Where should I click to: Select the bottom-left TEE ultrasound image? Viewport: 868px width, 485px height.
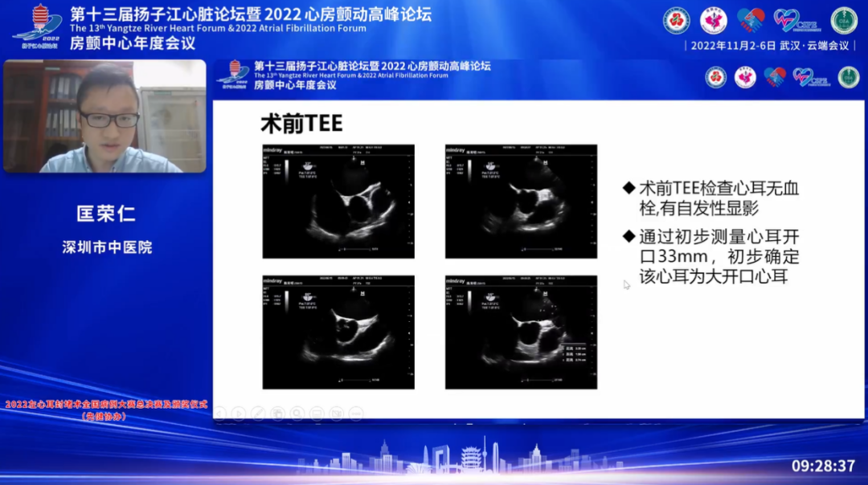pos(338,332)
